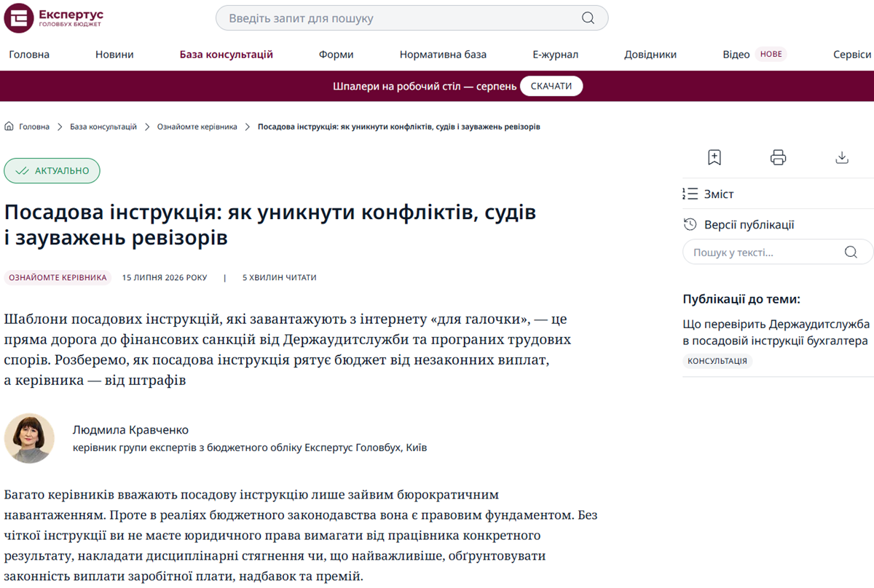This screenshot has width=874, height=588.
Task: Open the Довідники menu item
Action: click(x=650, y=55)
